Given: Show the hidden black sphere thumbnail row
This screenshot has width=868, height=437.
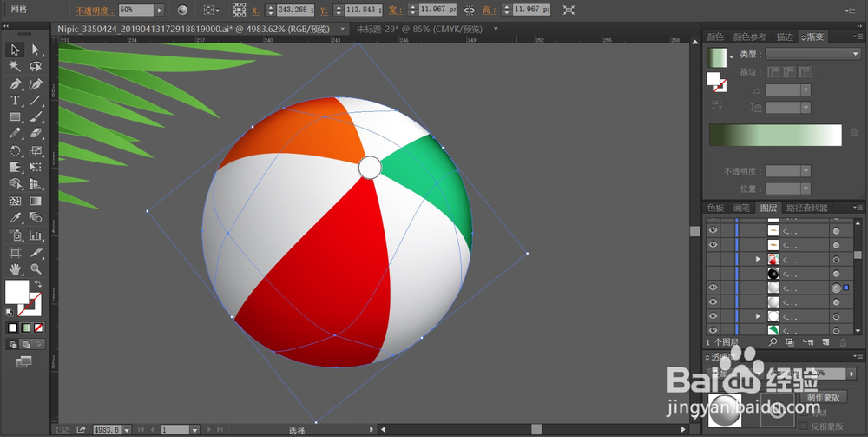Looking at the screenshot, I should click(713, 273).
